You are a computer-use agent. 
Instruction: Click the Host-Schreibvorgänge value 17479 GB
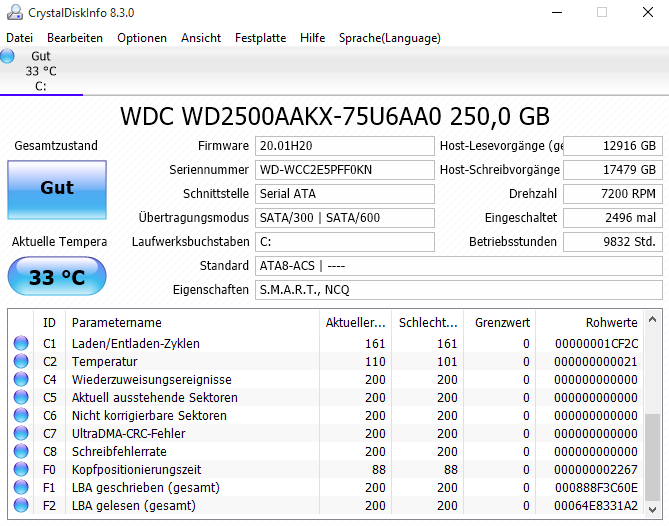coord(613,170)
